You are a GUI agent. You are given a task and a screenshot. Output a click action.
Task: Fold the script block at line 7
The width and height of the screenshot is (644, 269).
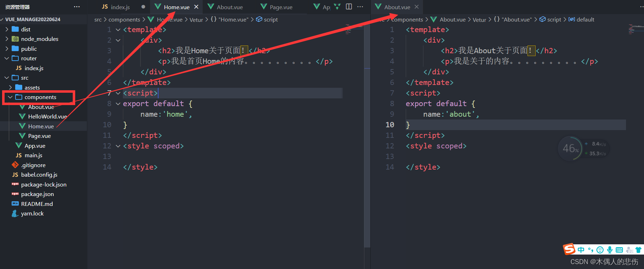tap(118, 93)
